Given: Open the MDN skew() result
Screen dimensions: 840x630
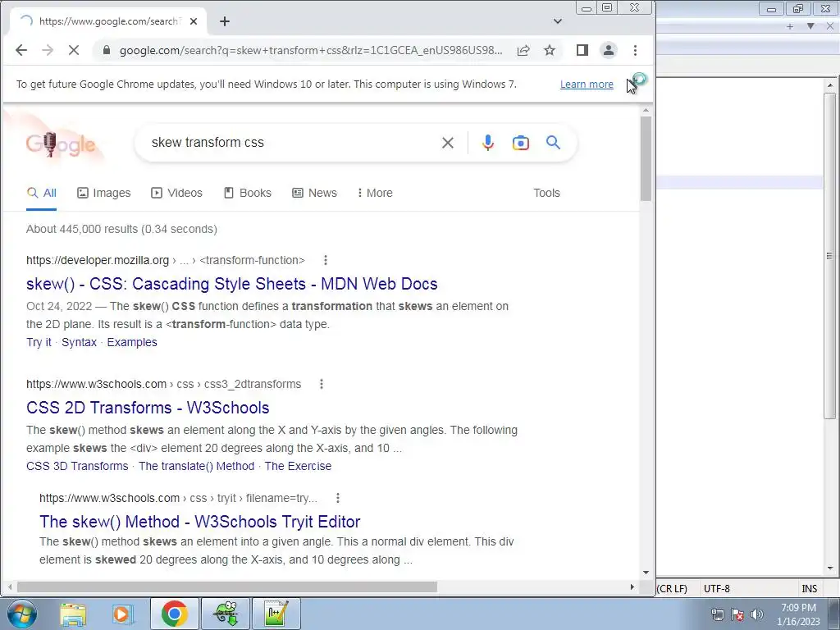Looking at the screenshot, I should click(x=232, y=284).
